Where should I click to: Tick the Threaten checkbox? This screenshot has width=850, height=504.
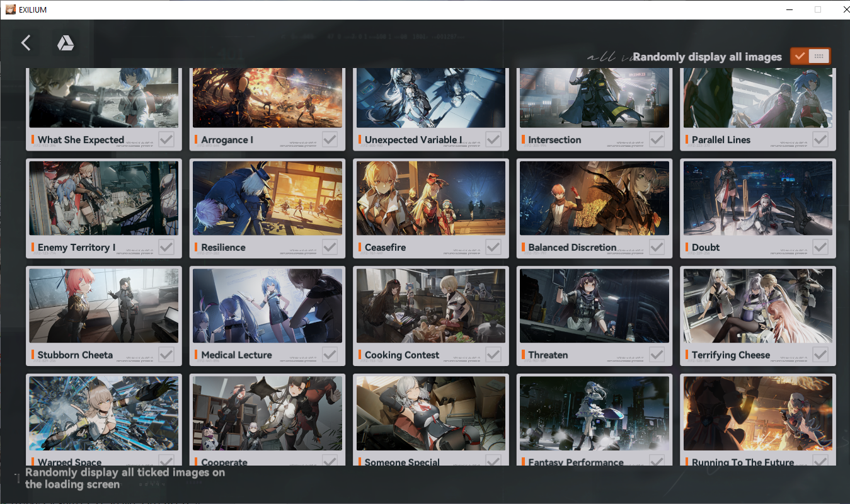(x=657, y=355)
